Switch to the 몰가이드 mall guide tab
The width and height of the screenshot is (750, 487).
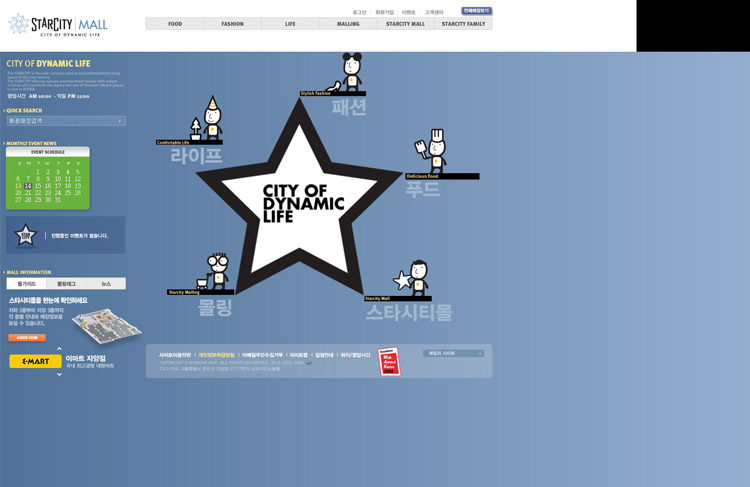click(x=26, y=284)
